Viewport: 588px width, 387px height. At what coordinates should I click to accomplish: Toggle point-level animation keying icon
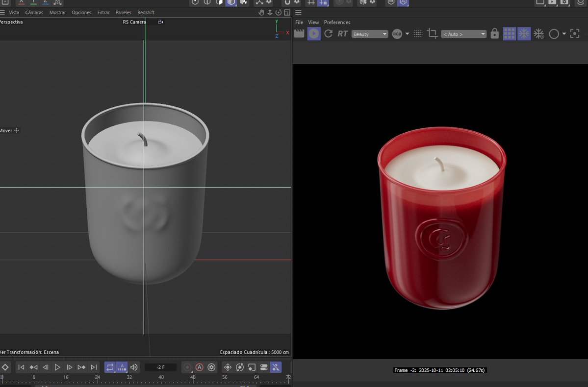276,367
